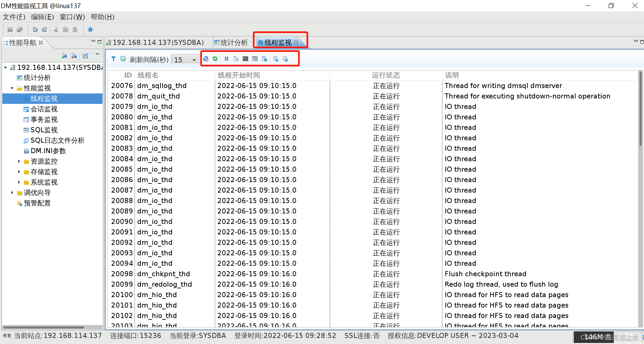Image resolution: width=644 pixels, height=344 pixels.
Task: Sort by the 线程名 column header
Action: coord(175,75)
